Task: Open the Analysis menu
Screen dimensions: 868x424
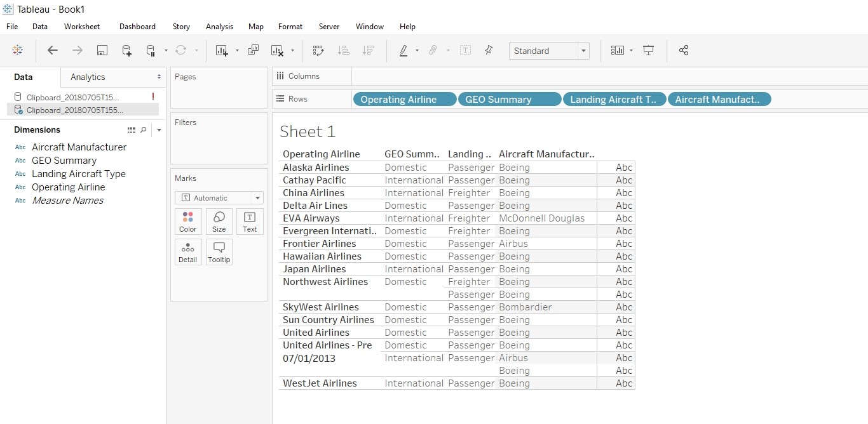Action: pyautogui.click(x=219, y=27)
